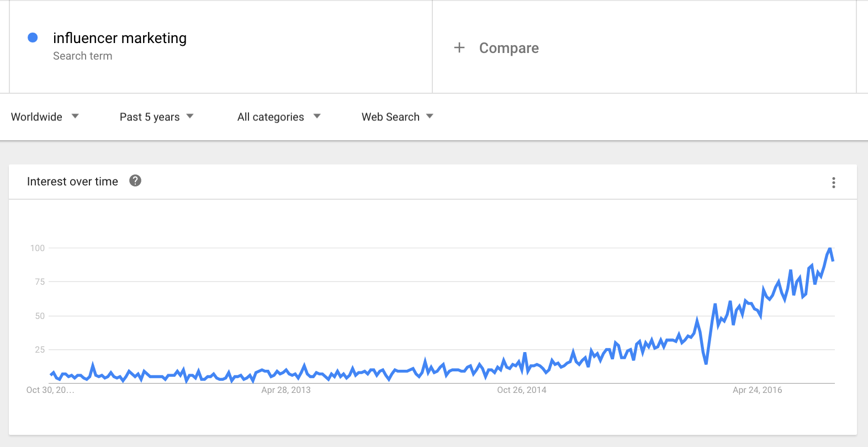The image size is (868, 447).
Task: Open the Web Search type dropdown
Action: 397,116
